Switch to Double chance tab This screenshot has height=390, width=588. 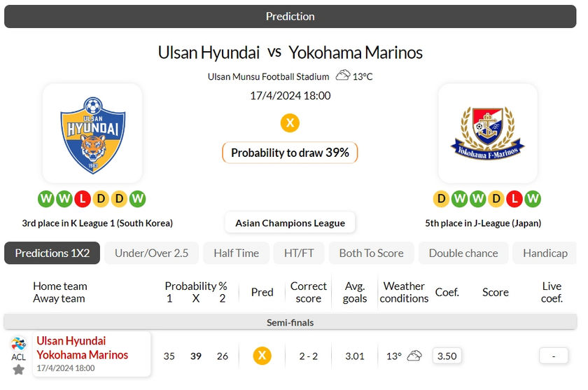(x=463, y=253)
